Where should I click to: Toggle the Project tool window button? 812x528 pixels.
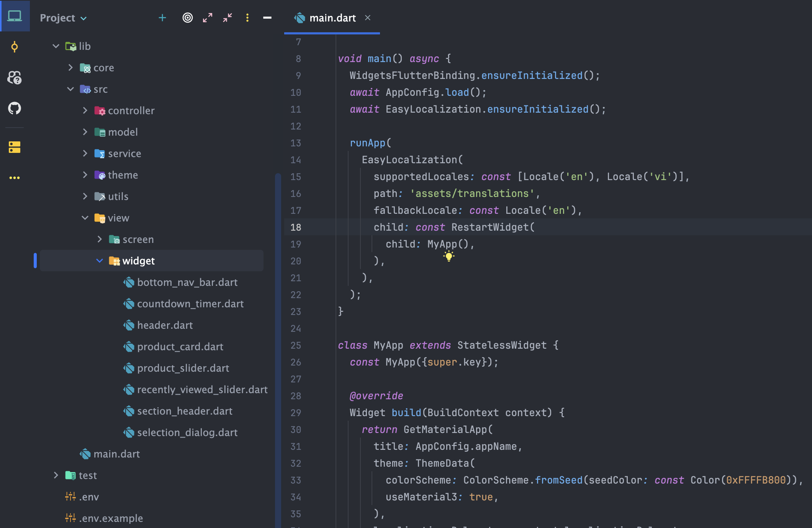(x=15, y=16)
